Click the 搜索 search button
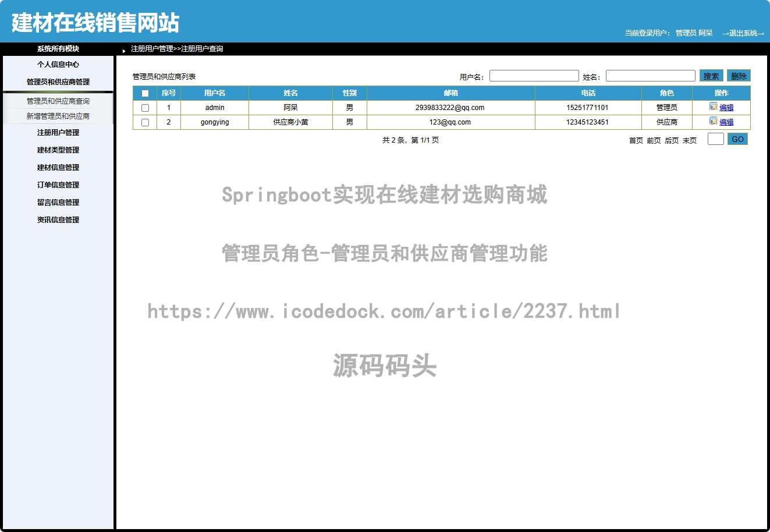 click(x=711, y=76)
